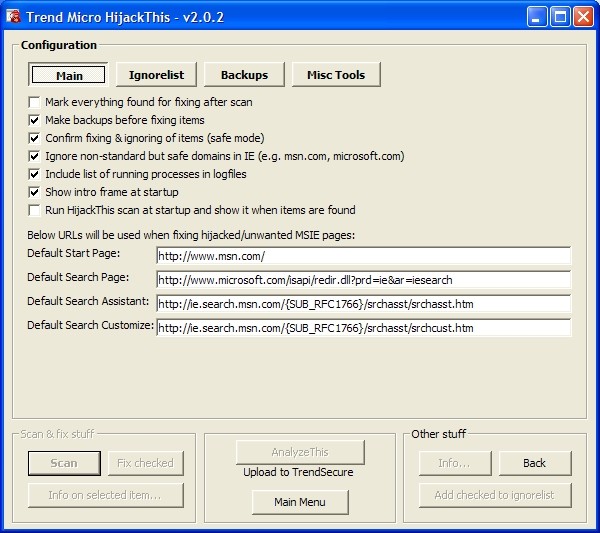Click the 'Configuration' group heading
Screen dimensions: 600x533
(x=59, y=45)
